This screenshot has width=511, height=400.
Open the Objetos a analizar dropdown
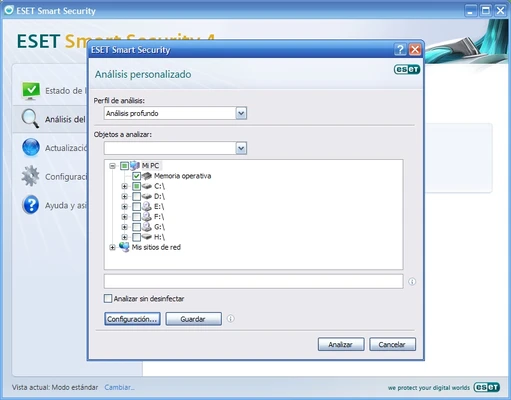(241, 148)
